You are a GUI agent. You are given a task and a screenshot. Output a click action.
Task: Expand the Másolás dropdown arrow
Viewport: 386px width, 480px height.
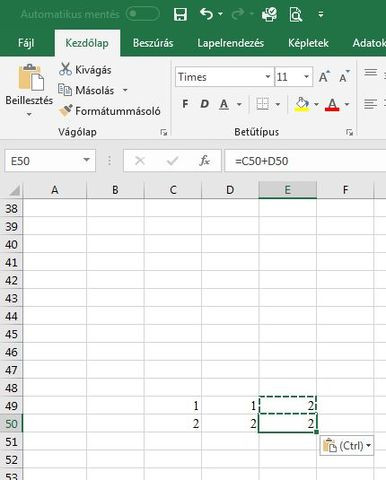[125, 90]
